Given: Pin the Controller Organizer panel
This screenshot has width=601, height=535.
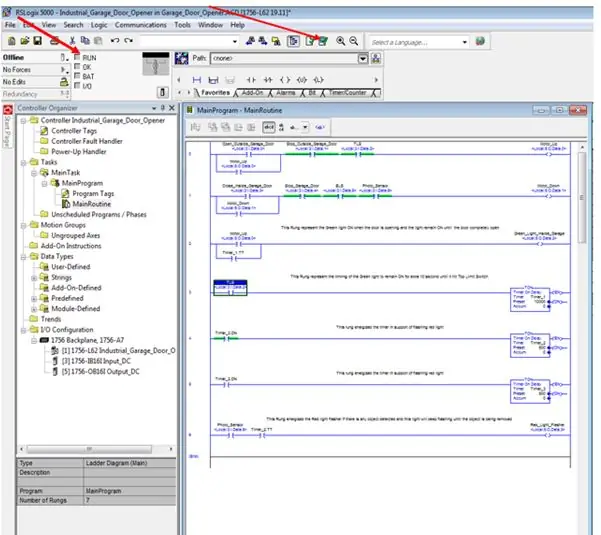Looking at the screenshot, I should pos(163,108).
